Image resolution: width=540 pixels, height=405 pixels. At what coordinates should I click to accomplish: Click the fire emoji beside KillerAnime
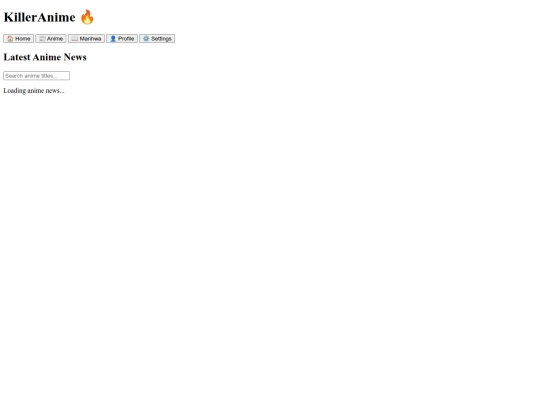87,17
